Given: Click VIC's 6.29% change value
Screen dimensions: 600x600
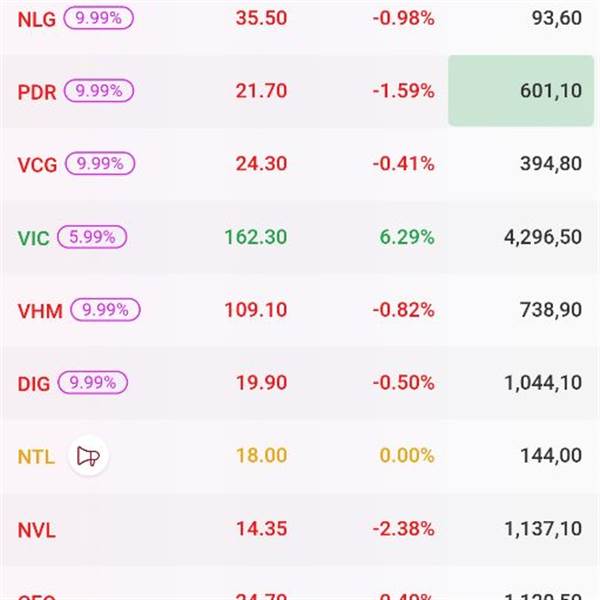Looking at the screenshot, I should pos(404,237).
